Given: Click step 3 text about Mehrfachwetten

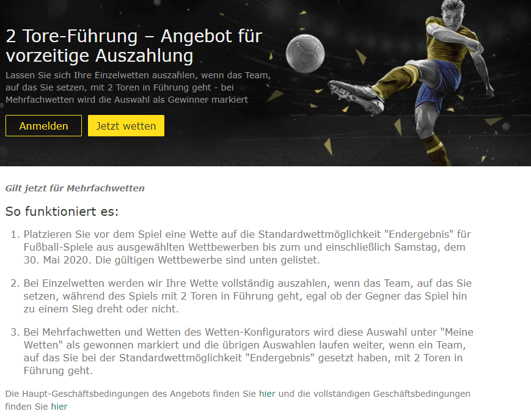Looking at the screenshot, I should tap(248, 352).
